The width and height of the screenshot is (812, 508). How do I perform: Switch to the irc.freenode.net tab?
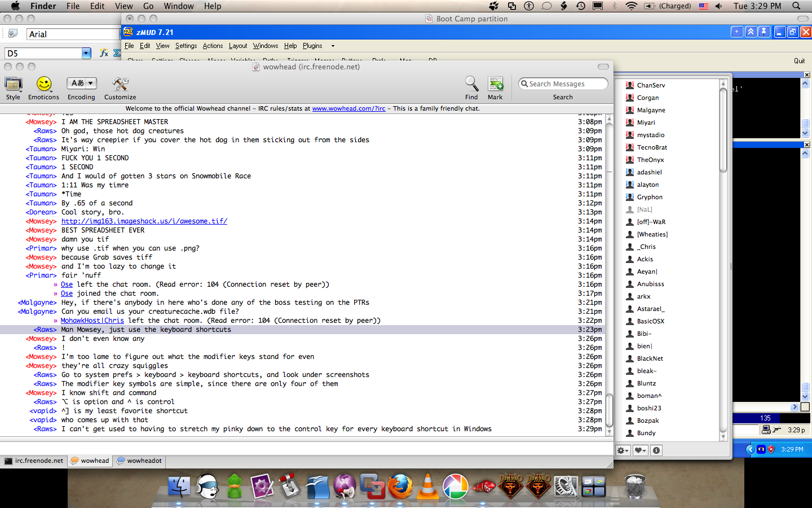coord(34,461)
